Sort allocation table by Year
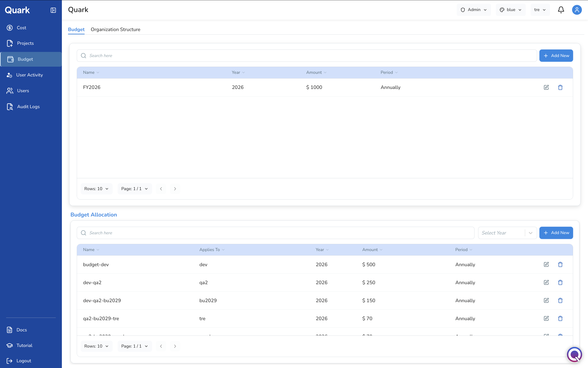This screenshot has height=368, width=588. coord(322,250)
